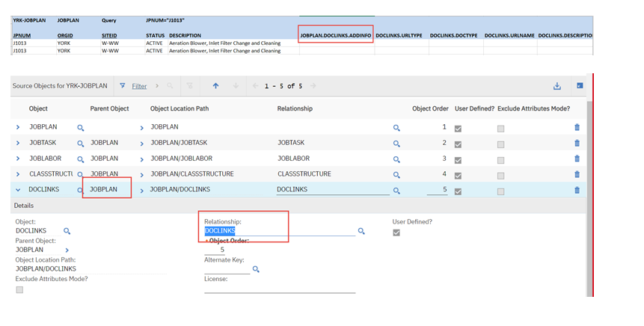Click the download icon in table toolbar
644x326 pixels.
[x=557, y=87]
